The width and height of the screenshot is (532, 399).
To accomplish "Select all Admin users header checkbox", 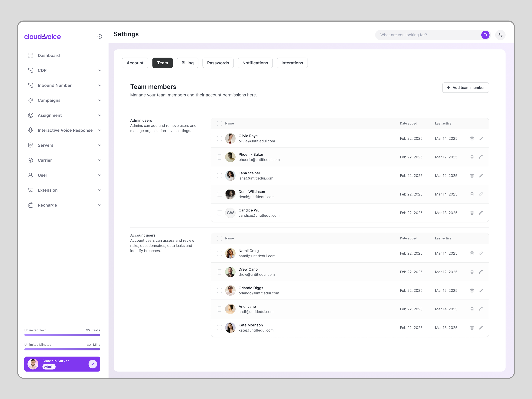I will [x=219, y=123].
